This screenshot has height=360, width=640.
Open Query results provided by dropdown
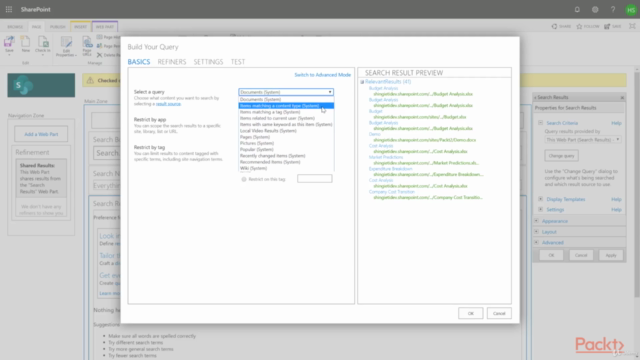click(582, 140)
